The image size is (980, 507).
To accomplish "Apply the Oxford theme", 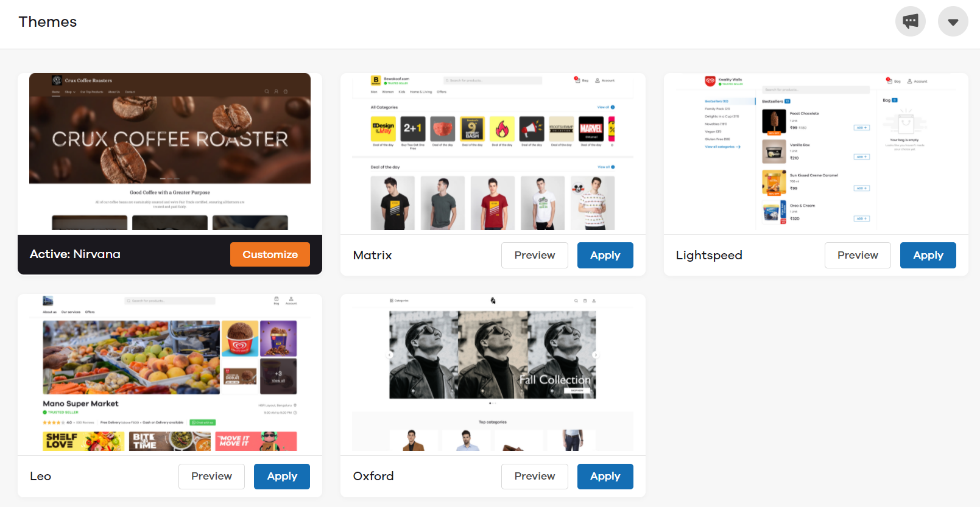I will [x=605, y=476].
